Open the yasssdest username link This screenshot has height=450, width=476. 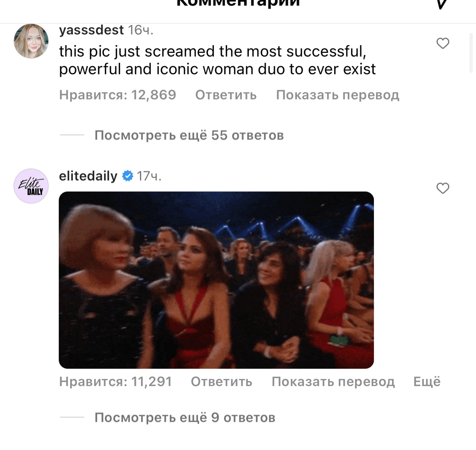[91, 30]
